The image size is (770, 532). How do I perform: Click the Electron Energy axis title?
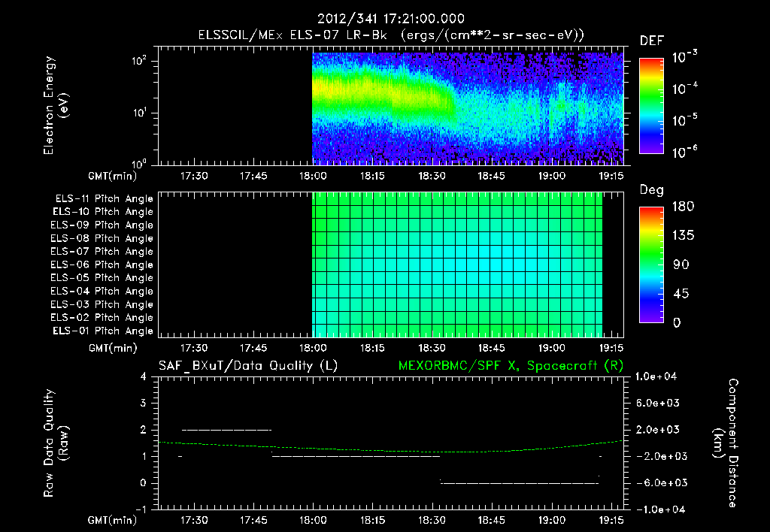(x=56, y=105)
